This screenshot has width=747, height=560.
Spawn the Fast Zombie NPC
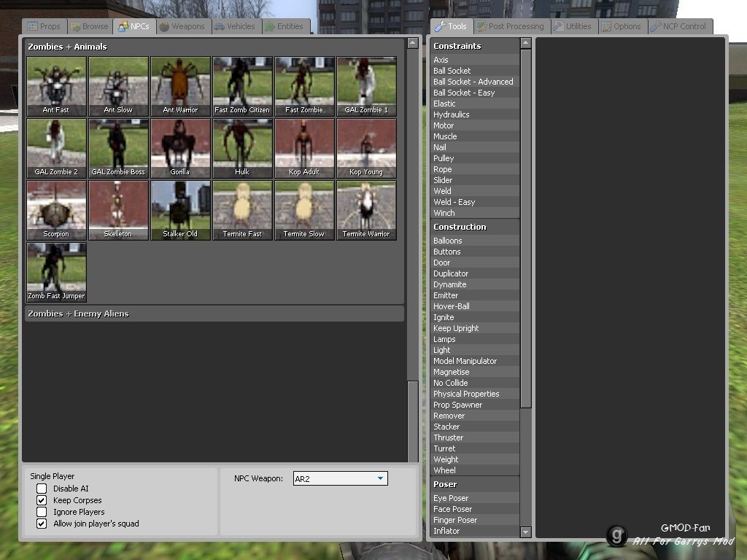pos(304,86)
